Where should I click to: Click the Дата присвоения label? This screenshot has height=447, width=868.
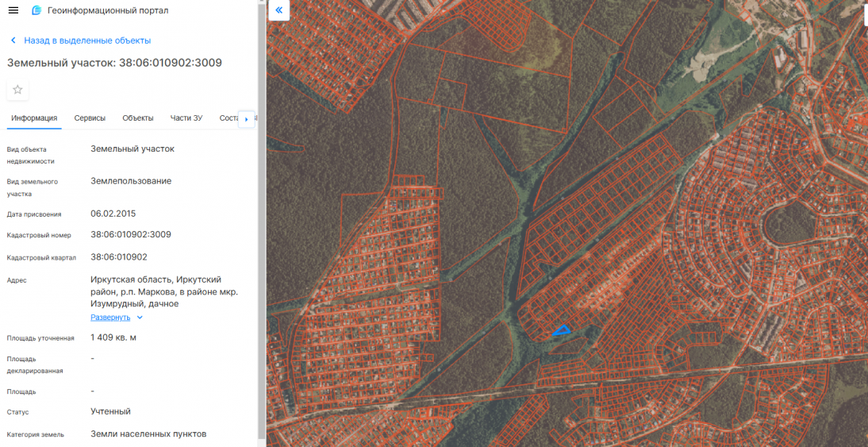[x=34, y=214]
